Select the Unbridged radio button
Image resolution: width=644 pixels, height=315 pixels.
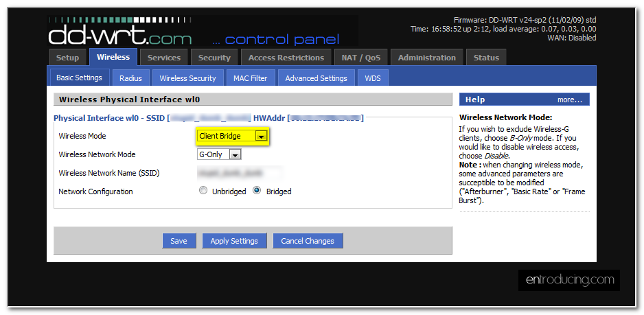[203, 191]
